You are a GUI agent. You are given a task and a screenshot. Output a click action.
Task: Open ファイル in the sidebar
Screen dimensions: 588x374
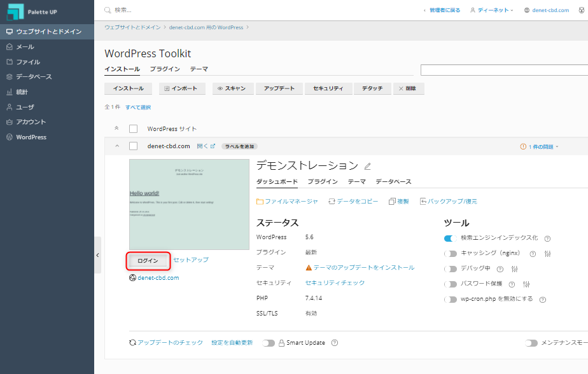[x=47, y=62]
